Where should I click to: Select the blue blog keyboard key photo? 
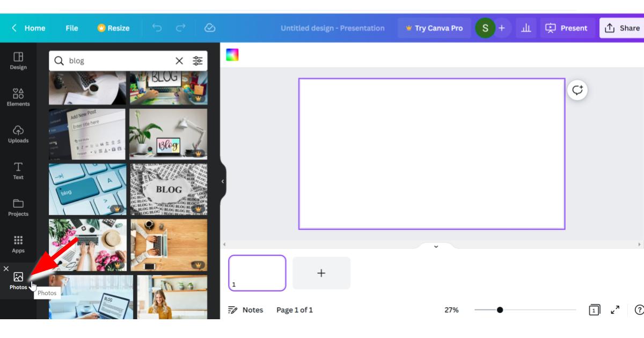coord(87,189)
